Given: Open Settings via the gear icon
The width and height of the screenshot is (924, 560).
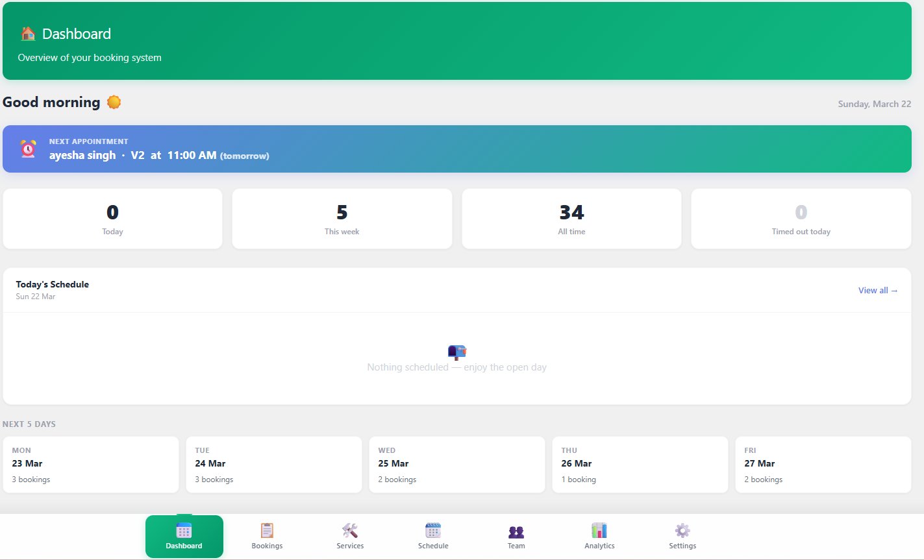Looking at the screenshot, I should [682, 530].
